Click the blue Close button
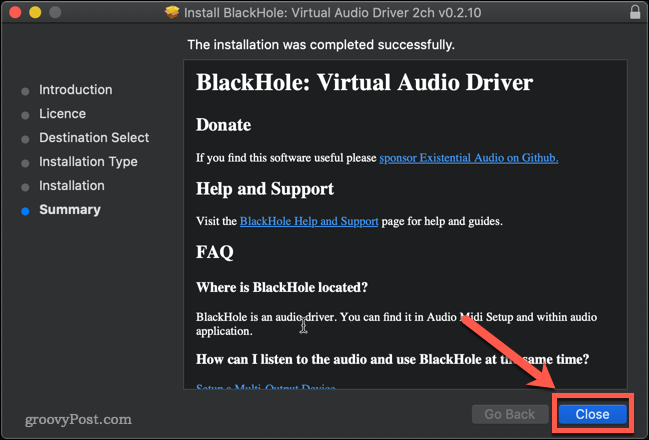 [592, 413]
